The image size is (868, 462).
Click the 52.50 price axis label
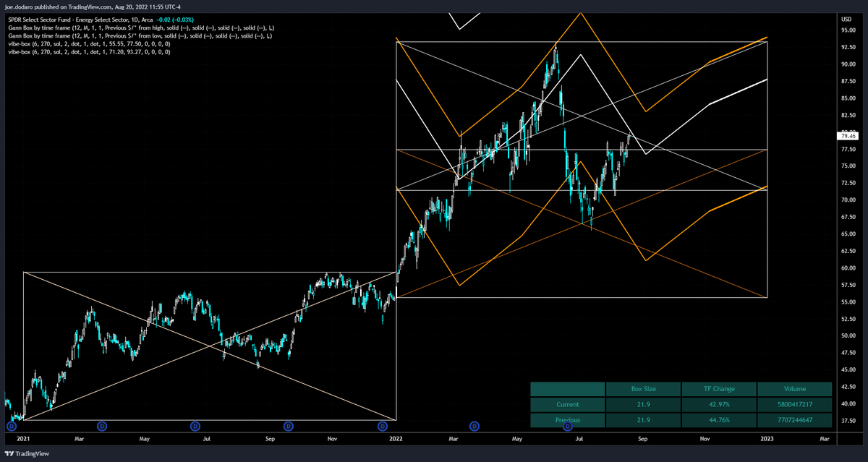point(848,319)
